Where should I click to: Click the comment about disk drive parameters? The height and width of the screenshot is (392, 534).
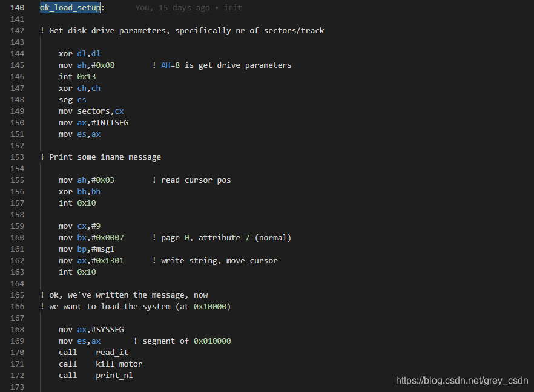(x=182, y=30)
